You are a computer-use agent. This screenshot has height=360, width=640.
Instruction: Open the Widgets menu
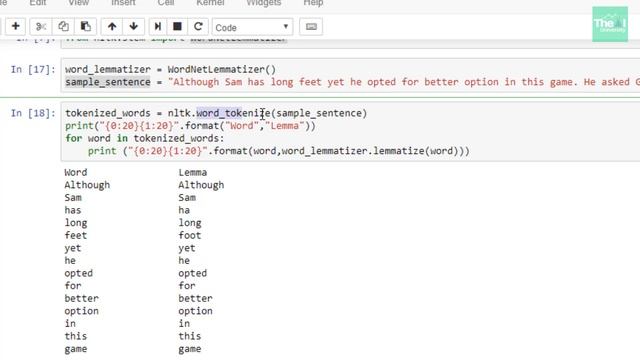pyautogui.click(x=264, y=3)
